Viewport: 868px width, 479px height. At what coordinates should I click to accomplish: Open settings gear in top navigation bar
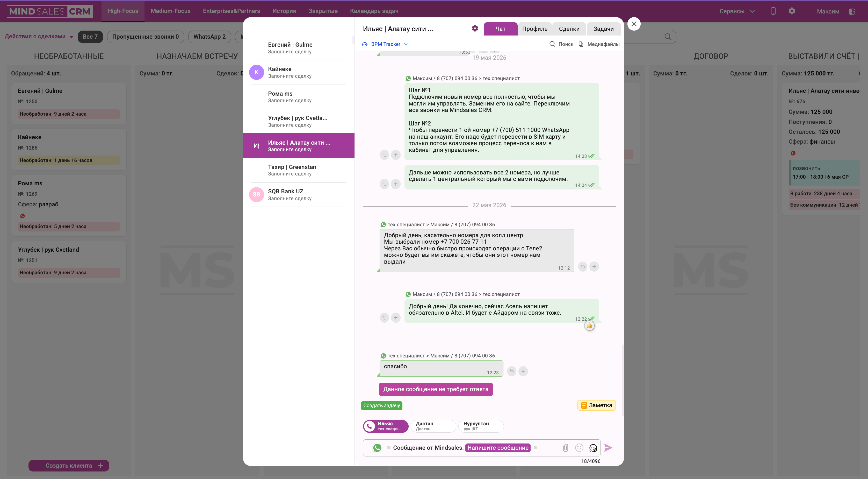[792, 11]
